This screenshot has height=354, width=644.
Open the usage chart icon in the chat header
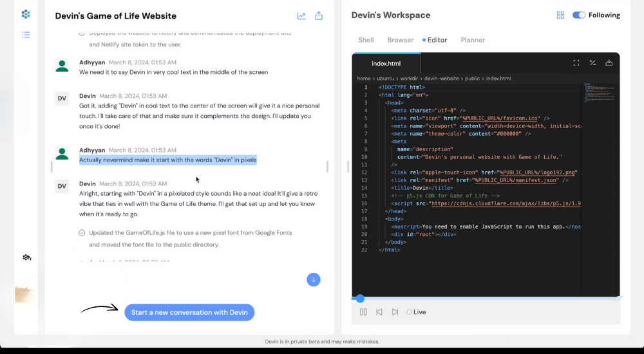pos(301,16)
